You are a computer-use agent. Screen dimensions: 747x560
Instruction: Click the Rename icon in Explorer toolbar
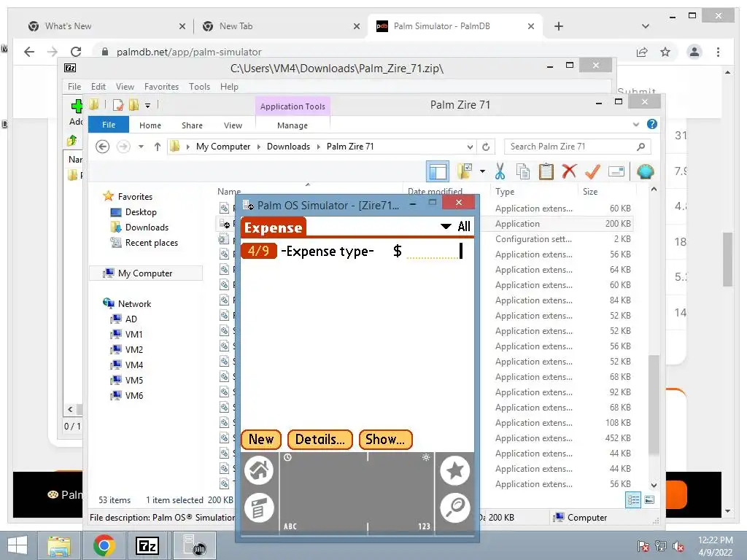[616, 171]
